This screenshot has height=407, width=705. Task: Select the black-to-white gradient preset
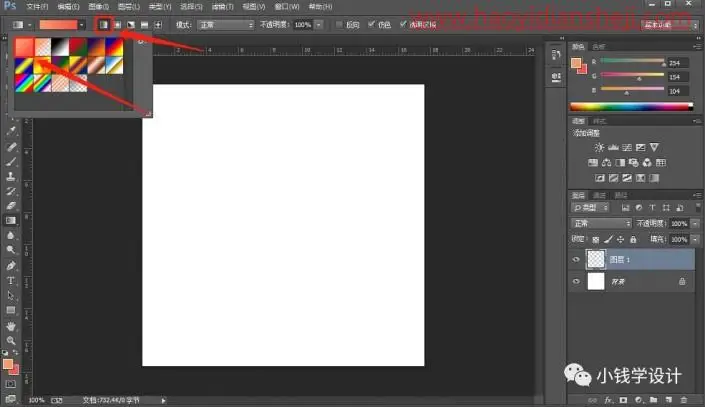(60, 47)
